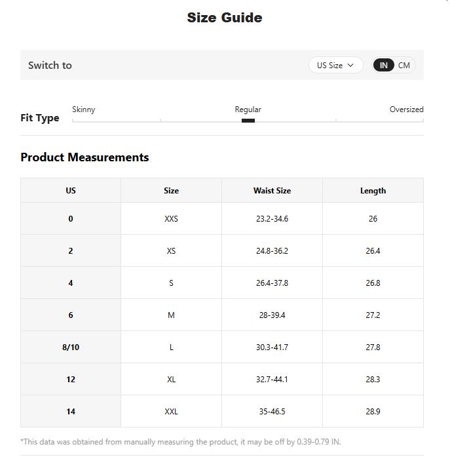Switch units to CM
This screenshot has height=476, width=450.
404,66
